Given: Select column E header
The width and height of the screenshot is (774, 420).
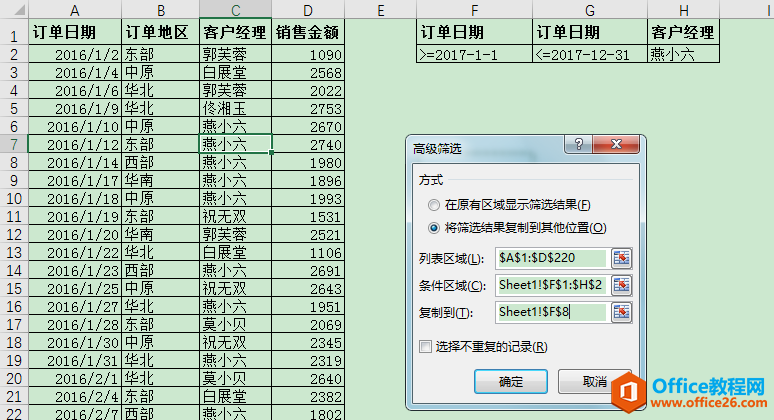Looking at the screenshot, I should point(381,9).
